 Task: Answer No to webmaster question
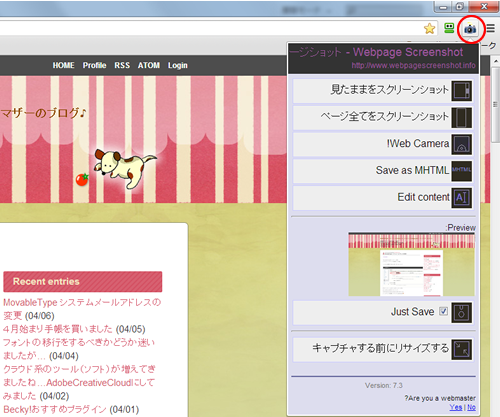(x=471, y=407)
